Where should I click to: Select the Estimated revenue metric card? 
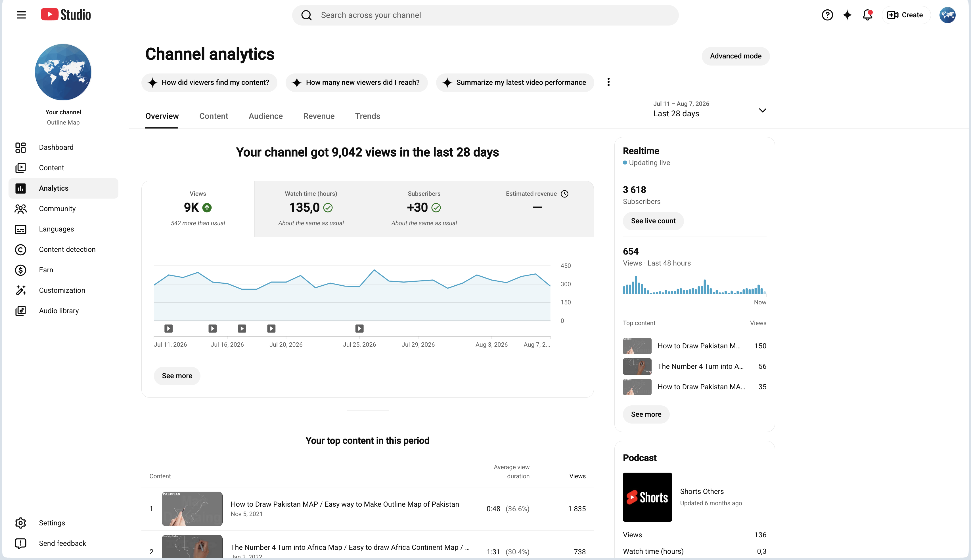(537, 209)
